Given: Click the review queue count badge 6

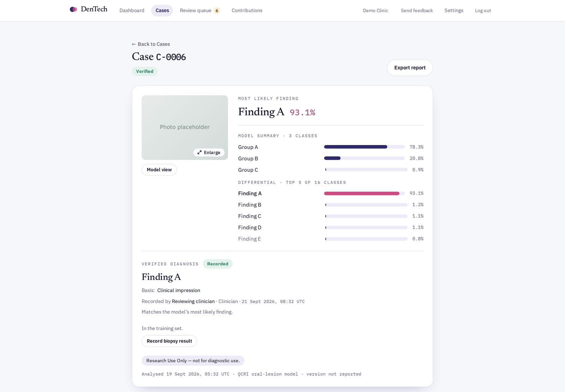Looking at the screenshot, I should pos(217,11).
